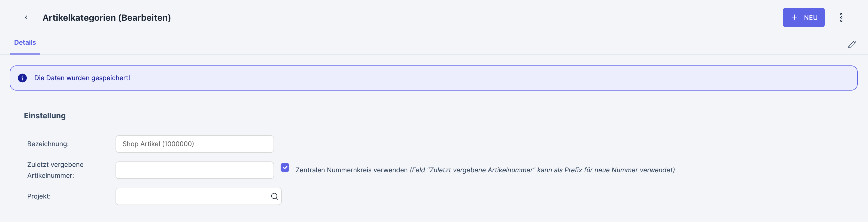This screenshot has height=222, width=868.
Task: Switch to the Details tab
Action: (x=25, y=43)
